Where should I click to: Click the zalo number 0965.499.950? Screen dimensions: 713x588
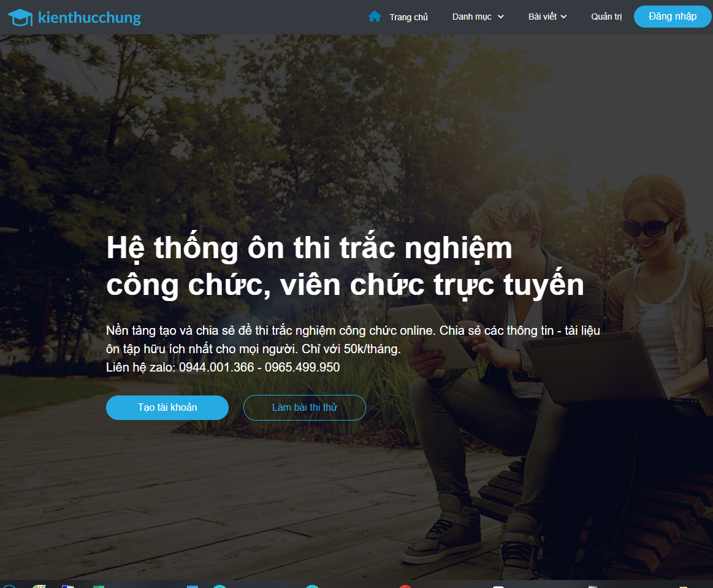pyautogui.click(x=302, y=367)
